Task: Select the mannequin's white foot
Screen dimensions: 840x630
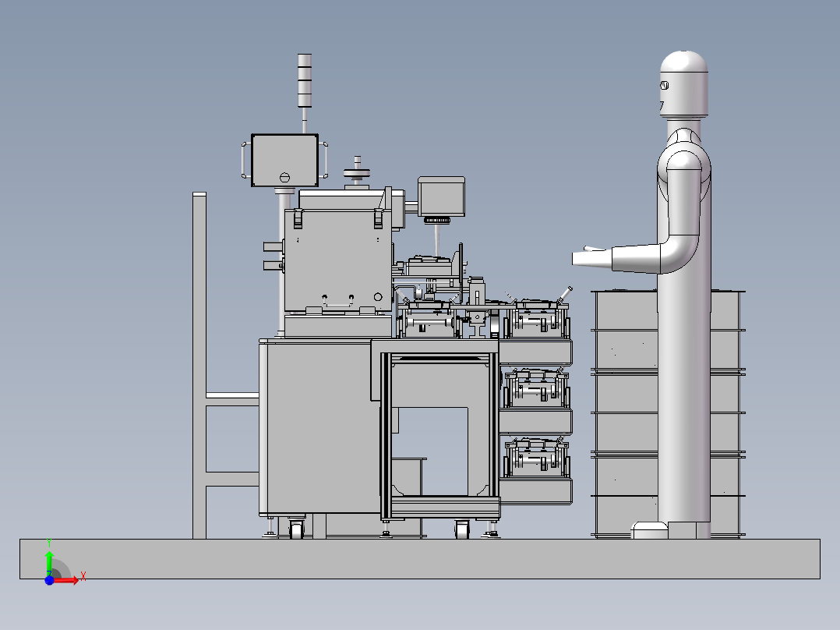Action: click(650, 530)
